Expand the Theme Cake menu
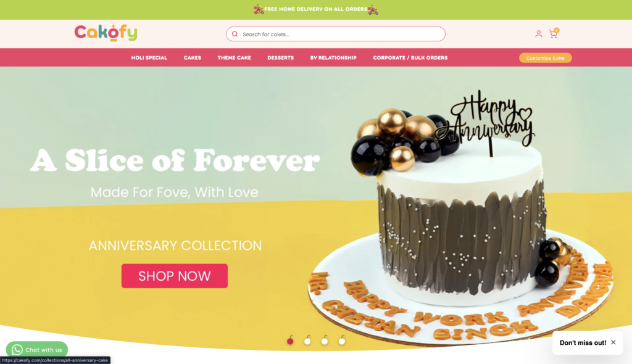This screenshot has width=632, height=364. click(234, 57)
